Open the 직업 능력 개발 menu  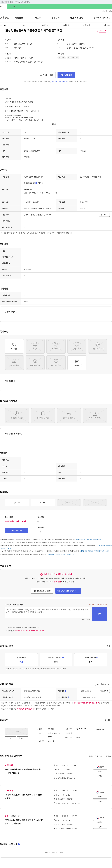click(x=77, y=18)
